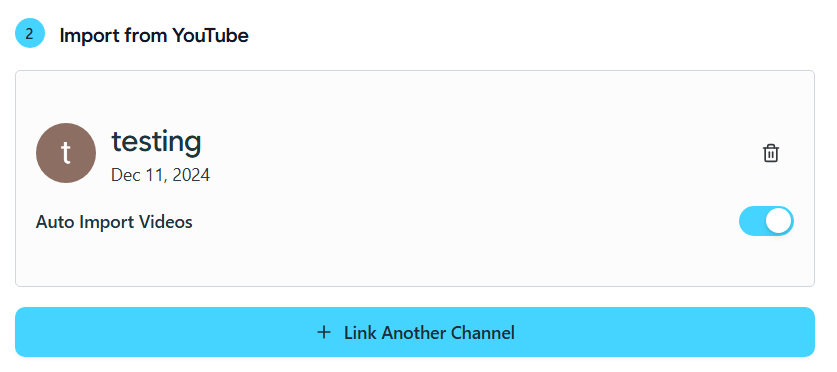
Task: Click the white knob of the import toggle
Action: click(x=779, y=221)
